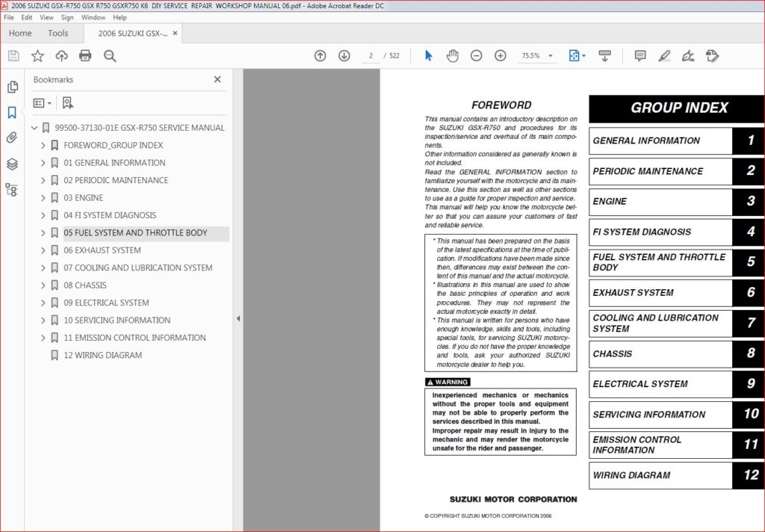This screenshot has height=532, width=765.
Task: Open page display options dropdown arrow
Action: [x=584, y=55]
